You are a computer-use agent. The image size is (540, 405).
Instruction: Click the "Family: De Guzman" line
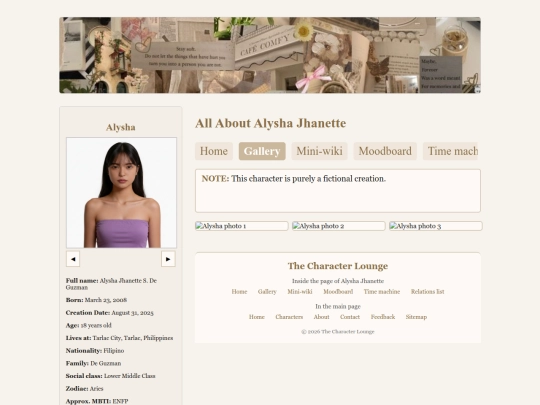[93, 363]
